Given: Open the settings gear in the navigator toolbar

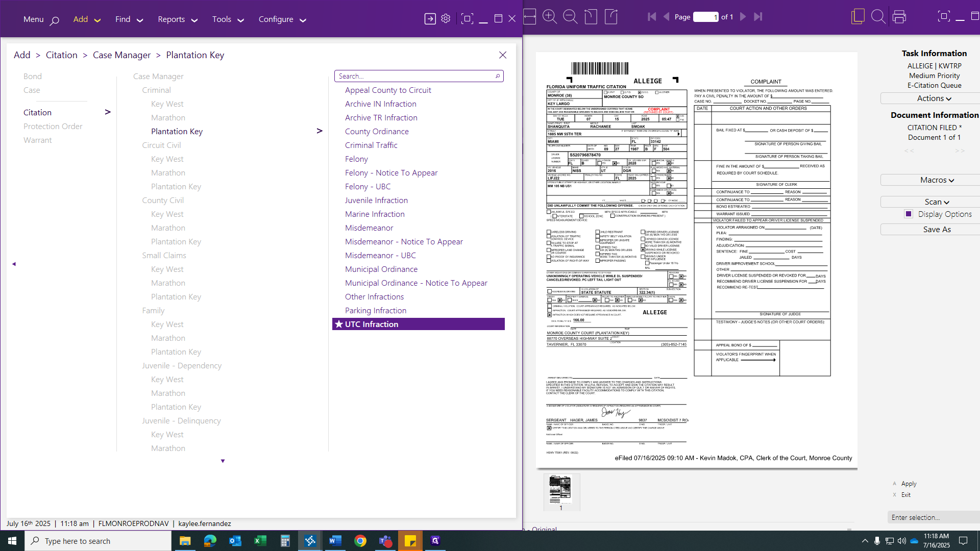Looking at the screenshot, I should 445,18.
